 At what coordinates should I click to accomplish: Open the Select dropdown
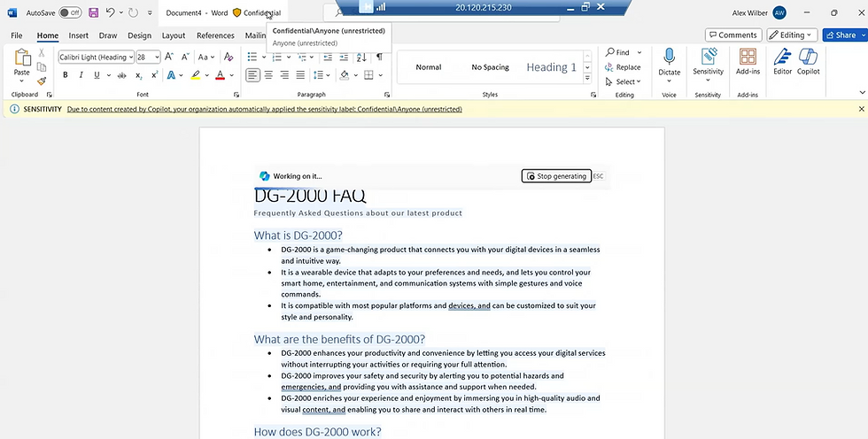pos(623,81)
